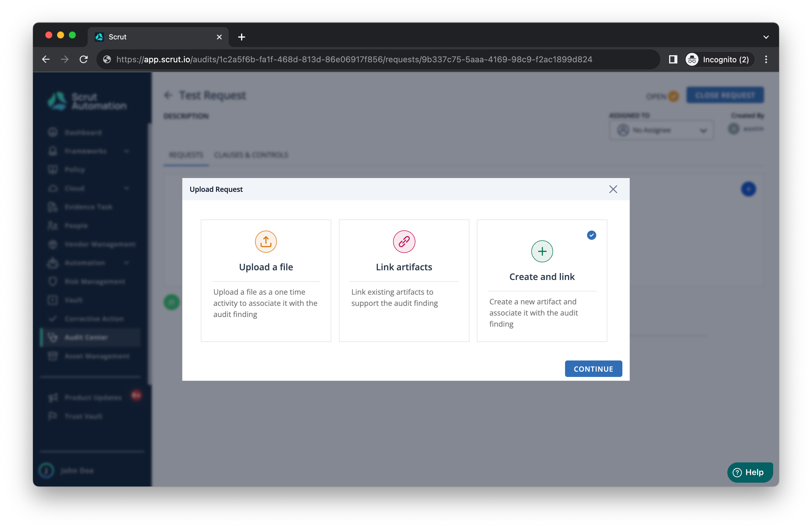Select the Create and link card title
Screen dimensions: 812x530
542,276
